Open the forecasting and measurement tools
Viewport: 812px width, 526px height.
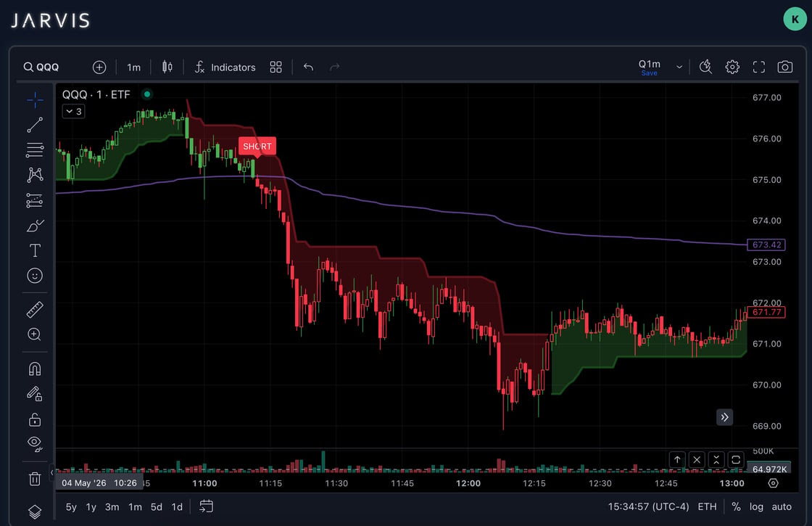[x=35, y=200]
